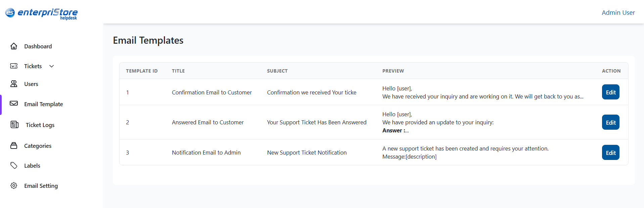Click template ID 2 cell

pyautogui.click(x=128, y=122)
